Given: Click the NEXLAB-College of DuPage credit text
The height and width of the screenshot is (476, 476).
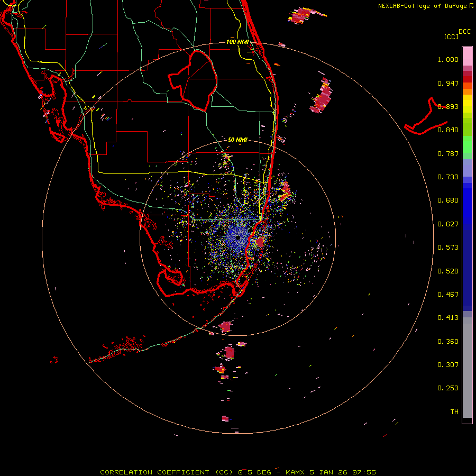Looking at the screenshot, I should (422, 6).
